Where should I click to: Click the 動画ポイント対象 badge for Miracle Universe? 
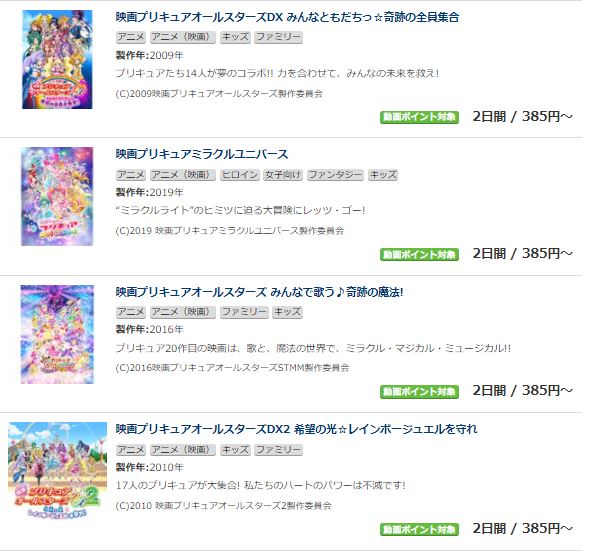tap(419, 254)
